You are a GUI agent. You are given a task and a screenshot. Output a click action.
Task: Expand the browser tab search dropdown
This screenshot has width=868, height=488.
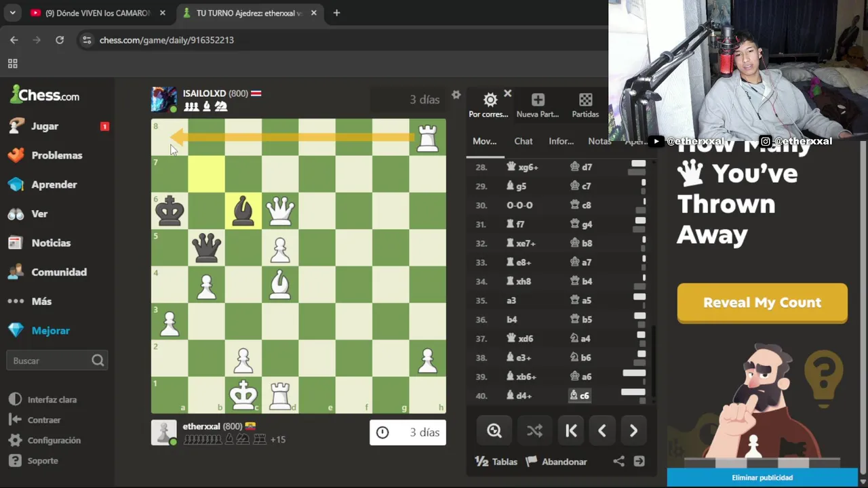[x=12, y=13]
